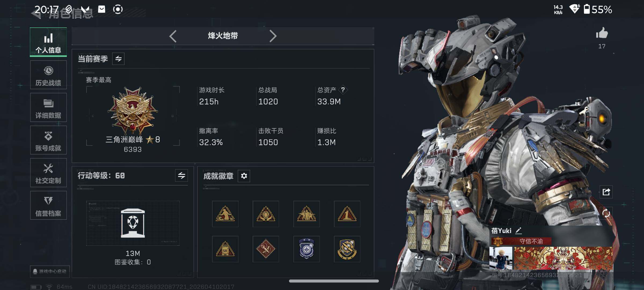Switch to previous game mode arrow
This screenshot has height=290, width=644.
coord(173,36)
